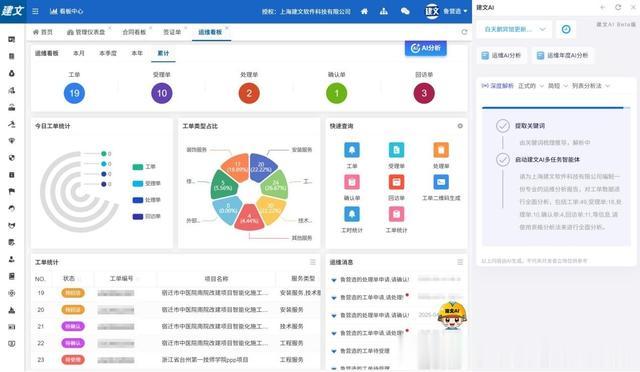The height and width of the screenshot is (372, 640).
Task: Close the 运维看板 tab
Action: pyautogui.click(x=227, y=28)
